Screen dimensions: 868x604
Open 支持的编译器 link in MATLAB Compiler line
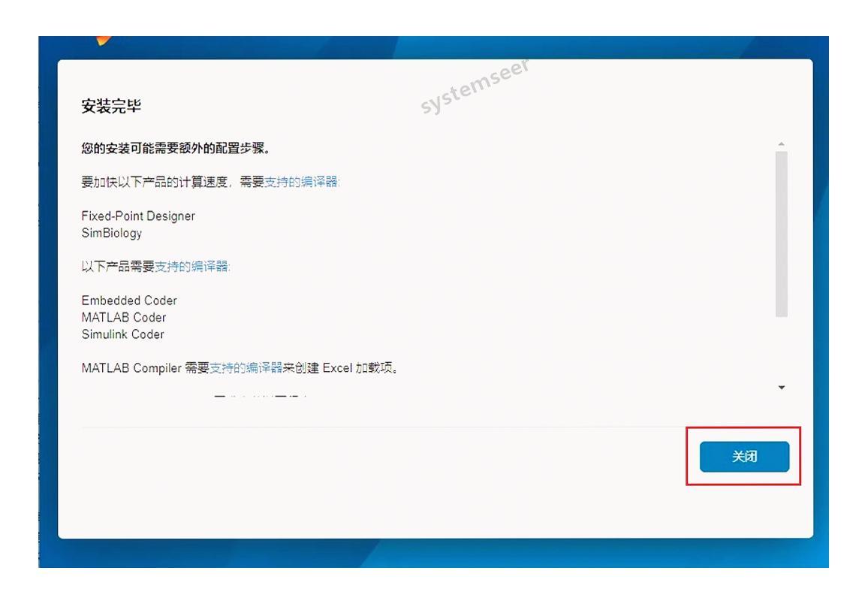(x=246, y=367)
